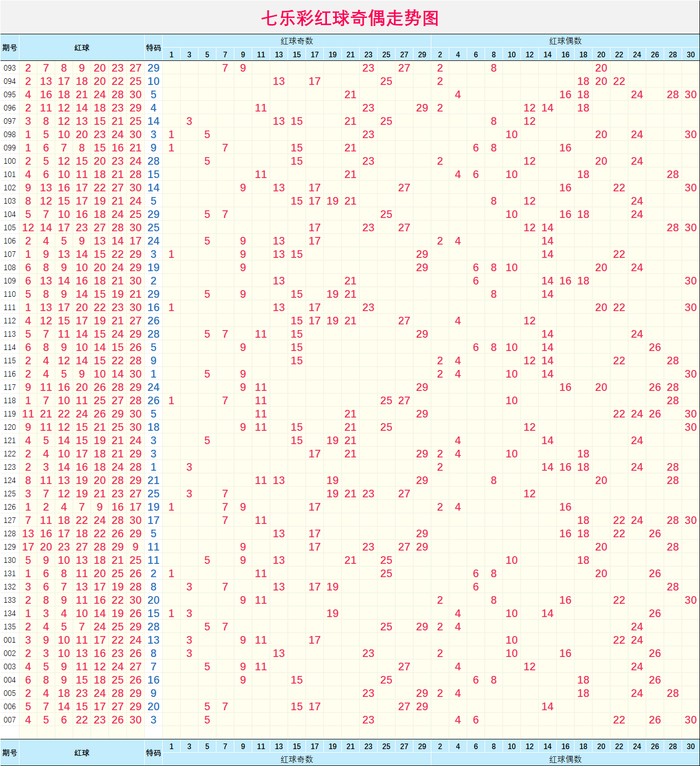Click period number 096
Viewport: 700px width, 766px height.
(10, 108)
